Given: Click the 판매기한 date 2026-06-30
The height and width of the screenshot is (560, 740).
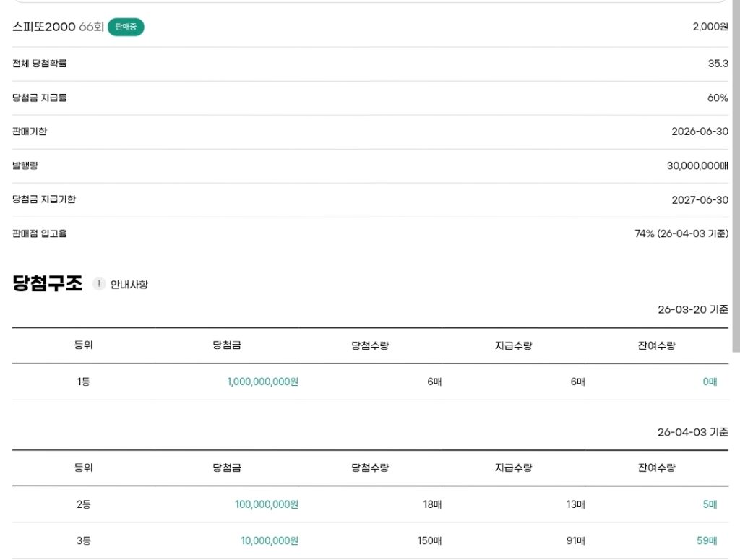Looking at the screenshot, I should point(700,132).
